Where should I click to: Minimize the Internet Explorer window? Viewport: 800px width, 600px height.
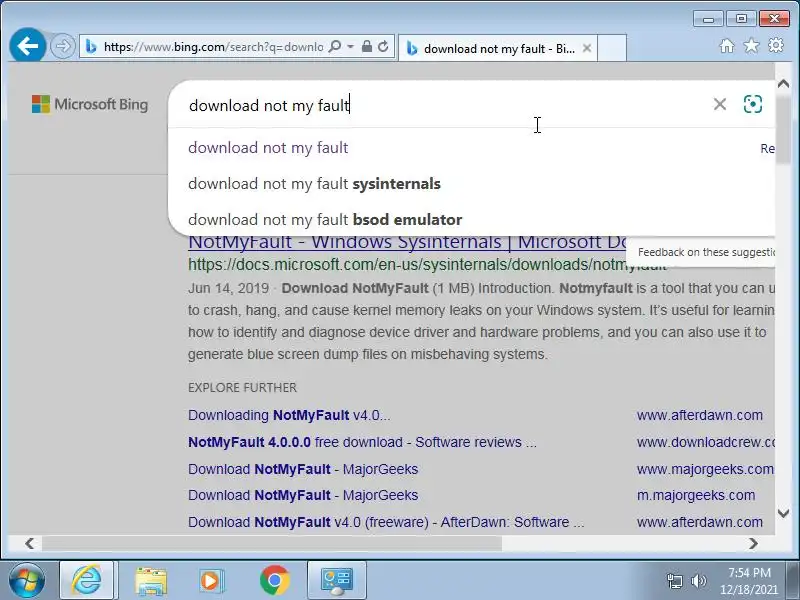(708, 19)
